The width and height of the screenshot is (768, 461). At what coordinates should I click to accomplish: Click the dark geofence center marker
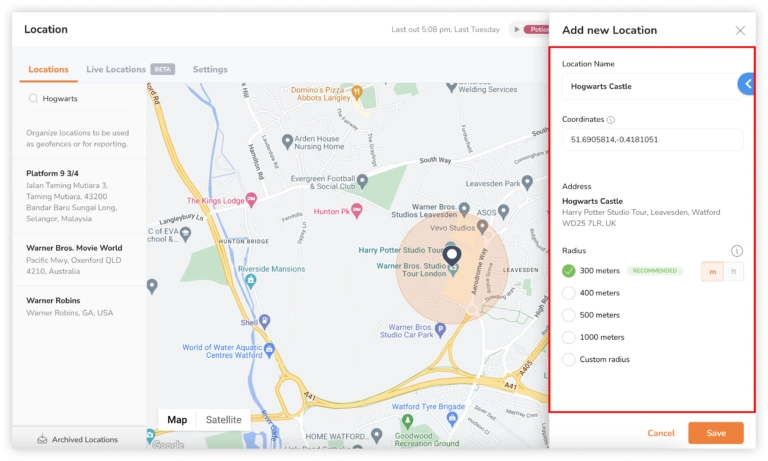coord(452,255)
